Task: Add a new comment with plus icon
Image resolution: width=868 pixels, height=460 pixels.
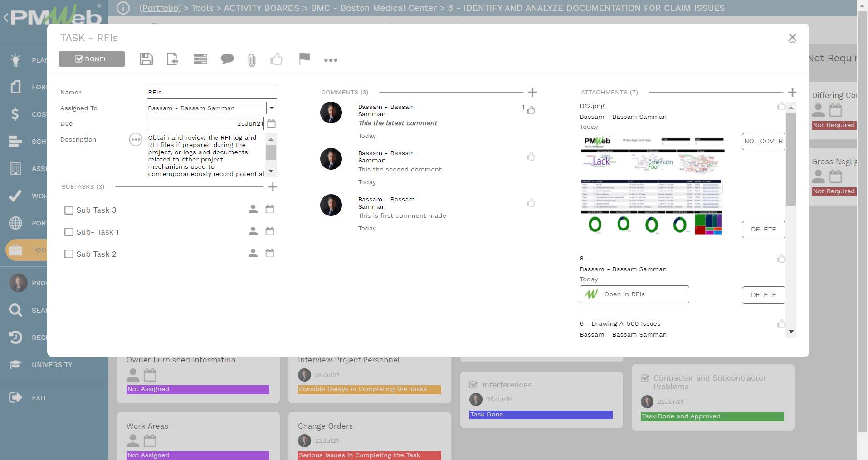Action: click(x=532, y=93)
